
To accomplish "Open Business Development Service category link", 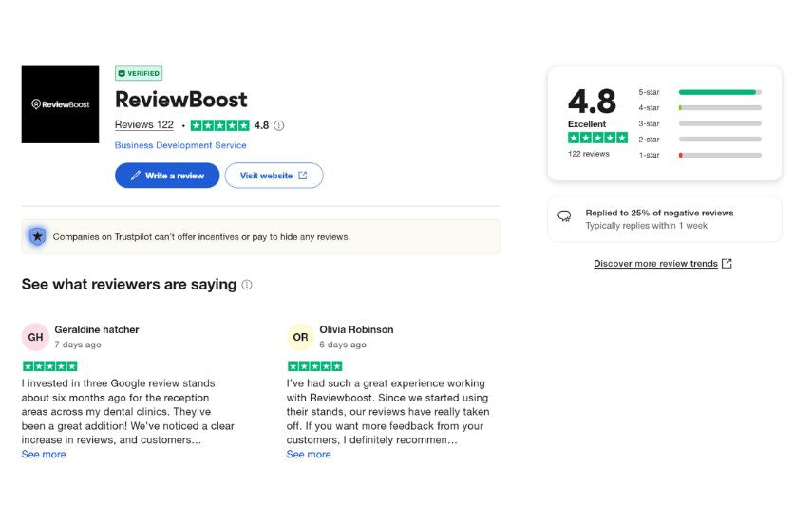I will pyautogui.click(x=180, y=145).
